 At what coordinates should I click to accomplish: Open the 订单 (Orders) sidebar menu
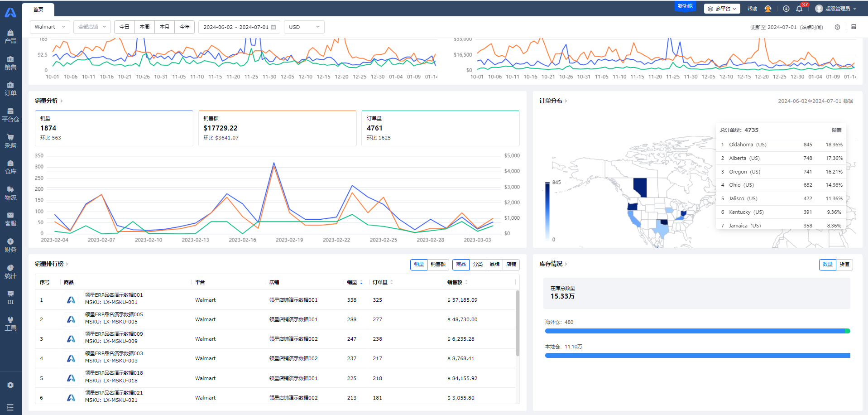click(10, 88)
